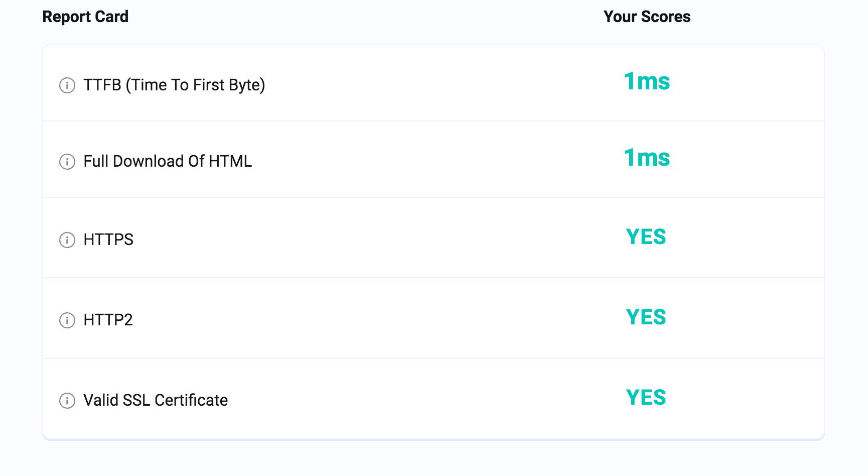868x476 pixels.
Task: Click the '(Time To First Byte)' parenthetical text
Action: coord(195,85)
